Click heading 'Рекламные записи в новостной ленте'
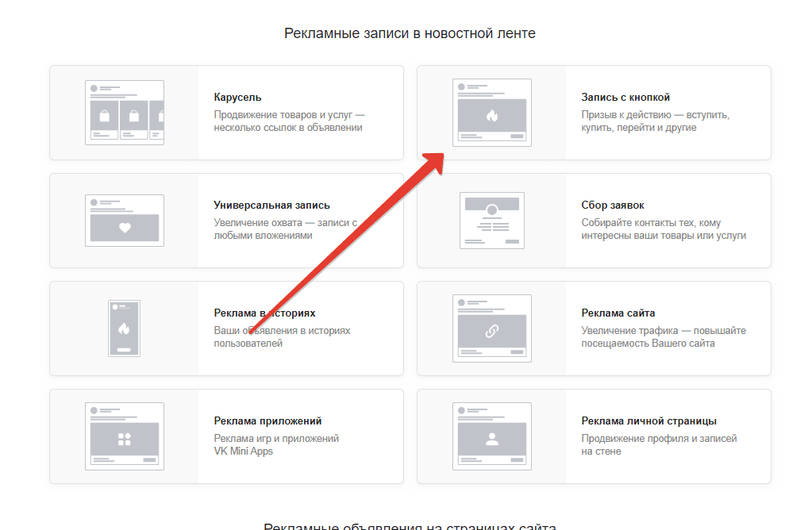 410,33
